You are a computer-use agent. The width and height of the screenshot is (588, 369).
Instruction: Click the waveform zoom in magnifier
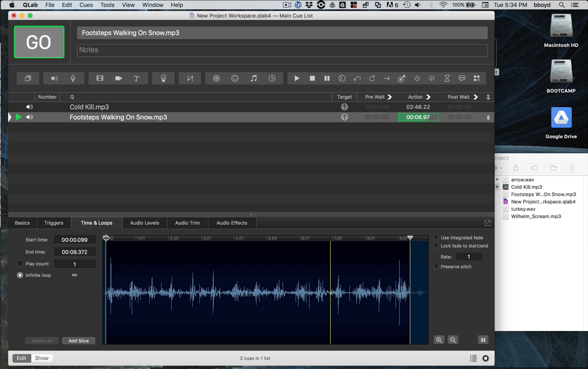coord(439,340)
